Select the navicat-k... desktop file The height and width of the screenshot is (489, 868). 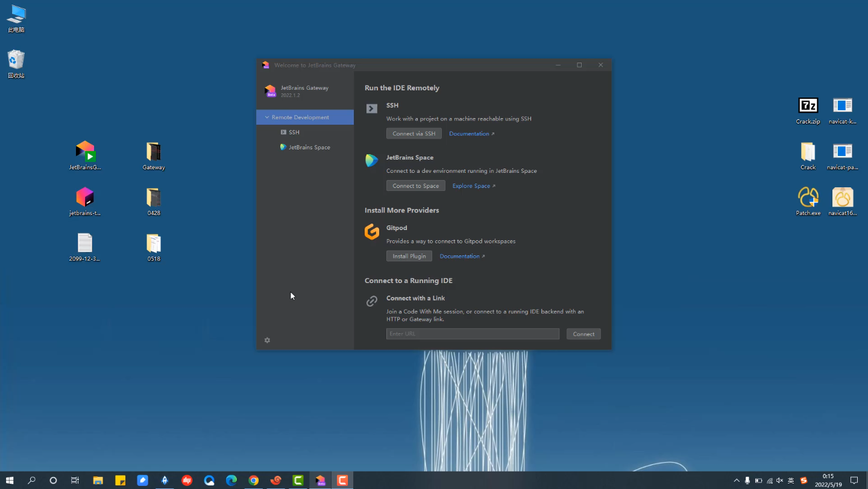843,110
